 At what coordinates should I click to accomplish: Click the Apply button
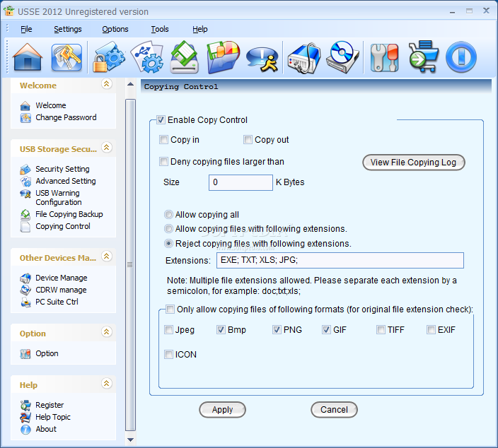222,410
